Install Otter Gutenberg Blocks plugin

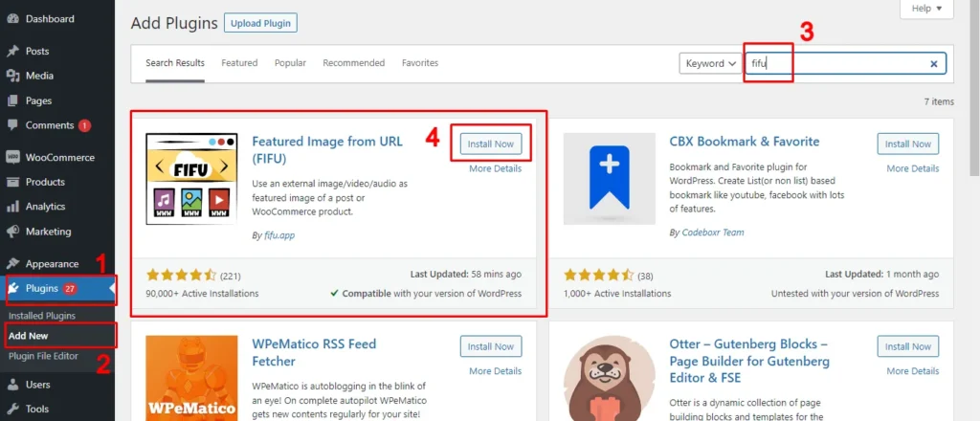tap(907, 346)
